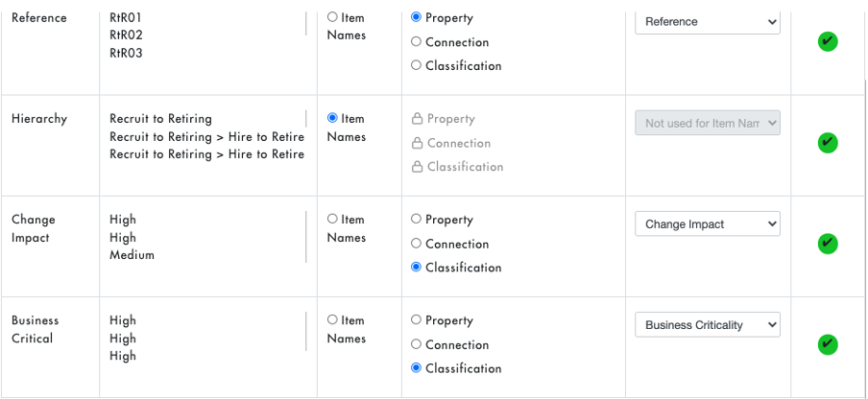The width and height of the screenshot is (868, 399).
Task: Choose Connection radio for Business Critical
Action: pos(416,344)
